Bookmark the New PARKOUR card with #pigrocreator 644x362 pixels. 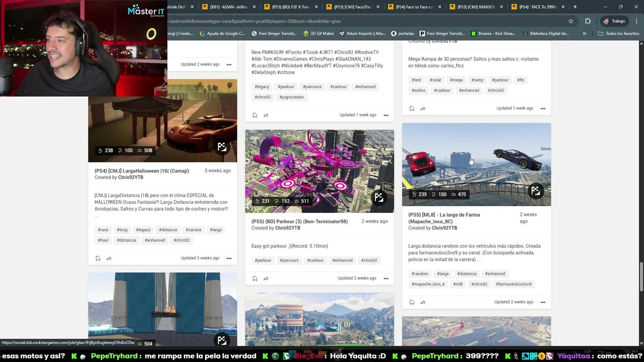255,115
